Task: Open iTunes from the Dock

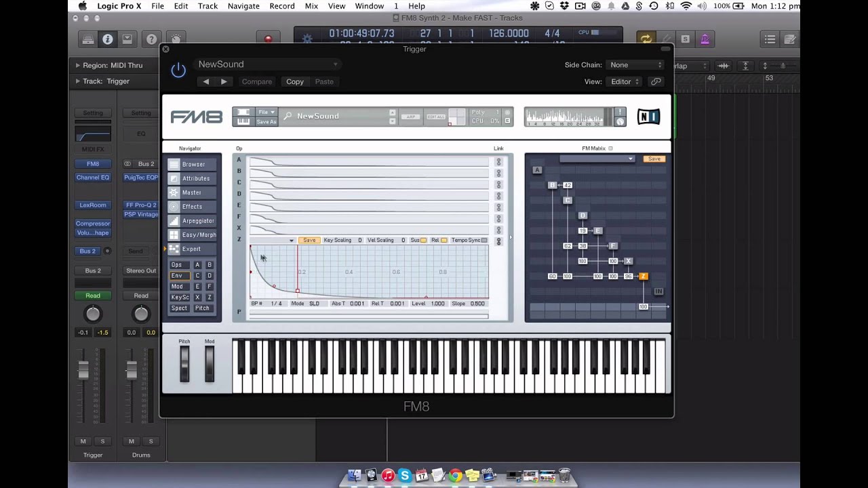Action: click(388, 476)
